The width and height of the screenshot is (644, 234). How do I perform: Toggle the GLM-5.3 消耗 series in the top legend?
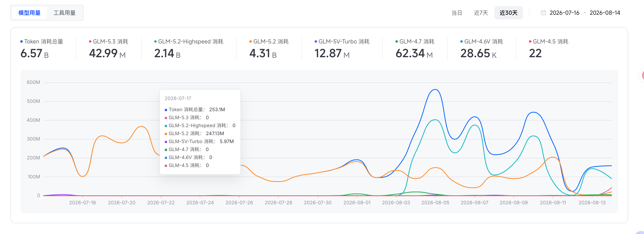tap(108, 41)
